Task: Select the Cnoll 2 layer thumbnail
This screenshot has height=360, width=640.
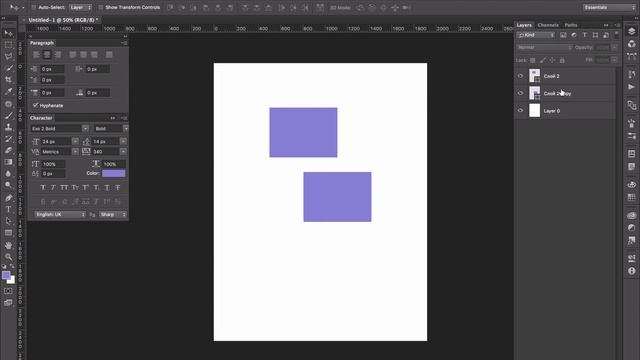Action: coord(534,76)
